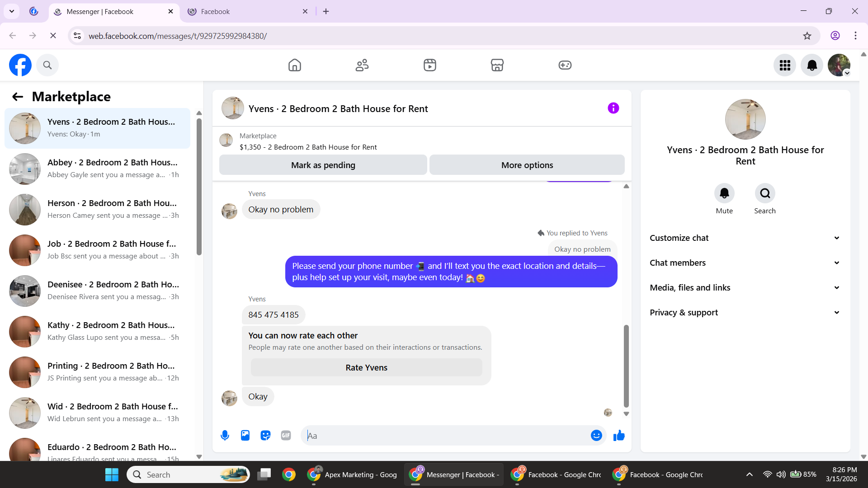Open the Facebook home logo
This screenshot has width=868, height=488.
click(x=20, y=65)
